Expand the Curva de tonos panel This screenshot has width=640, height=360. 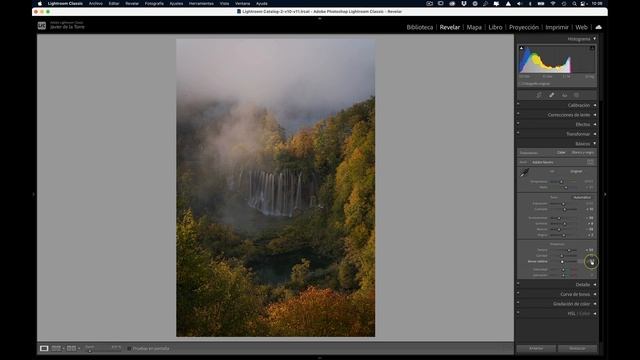click(x=595, y=294)
